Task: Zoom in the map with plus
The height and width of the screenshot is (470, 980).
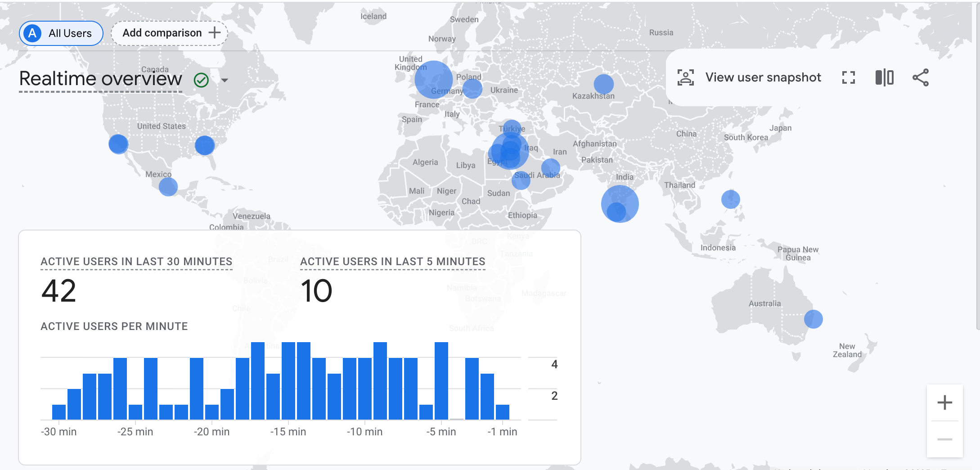Action: coord(944,402)
